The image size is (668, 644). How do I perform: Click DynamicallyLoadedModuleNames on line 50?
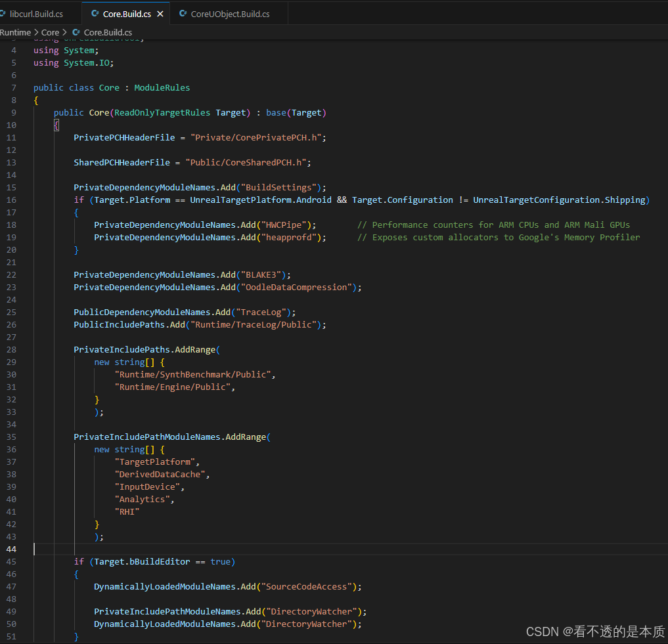(164, 624)
